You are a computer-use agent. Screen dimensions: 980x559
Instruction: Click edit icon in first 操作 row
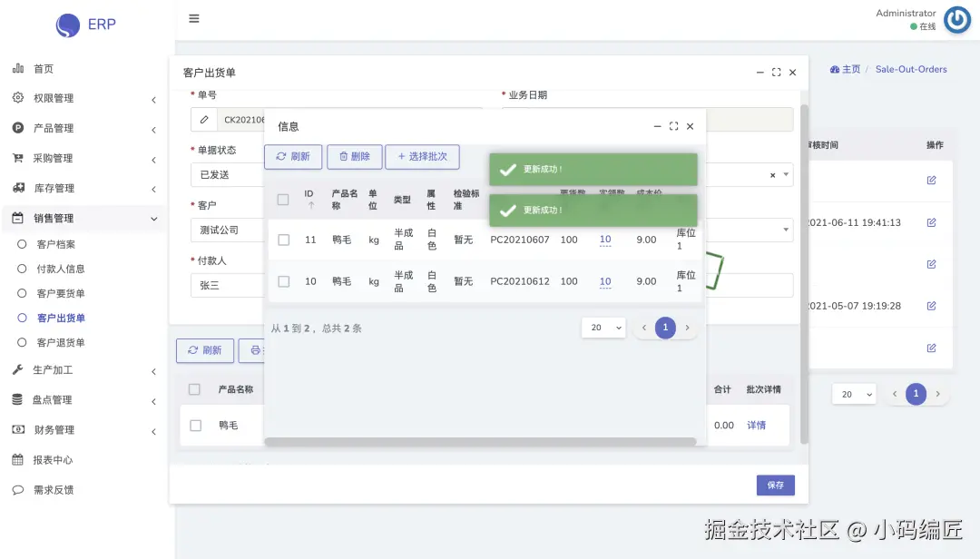931,180
